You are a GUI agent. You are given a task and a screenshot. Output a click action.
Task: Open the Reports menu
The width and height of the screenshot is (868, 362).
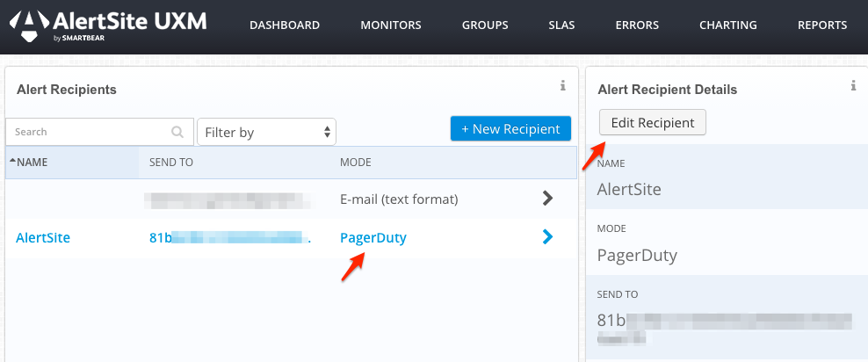pyautogui.click(x=822, y=25)
